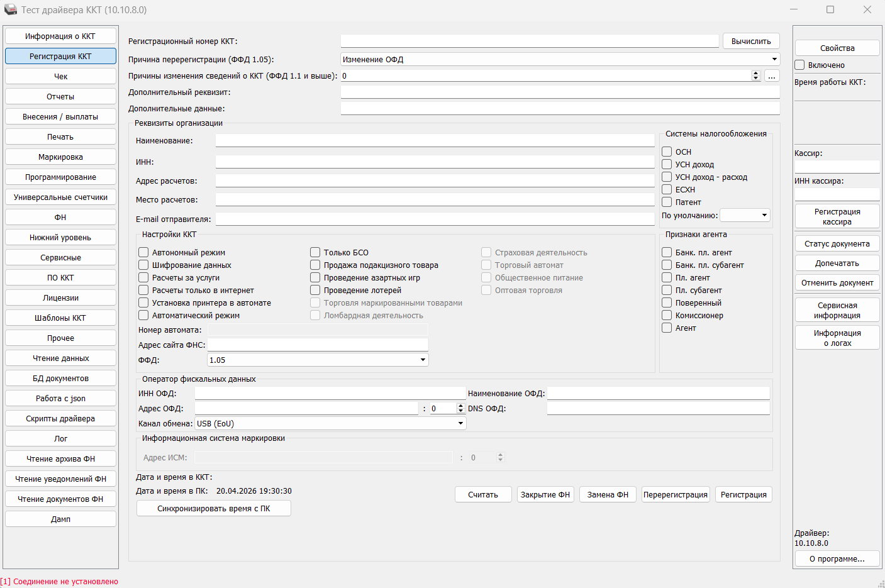Click the app icon in title bar
Image resolution: width=885 pixels, height=588 pixels.
[11, 9]
